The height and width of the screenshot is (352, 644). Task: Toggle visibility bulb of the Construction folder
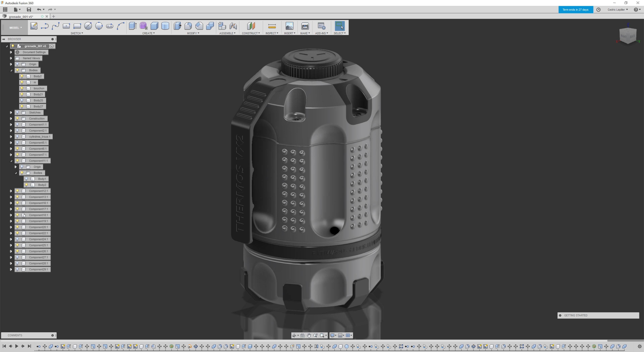[x=17, y=118]
